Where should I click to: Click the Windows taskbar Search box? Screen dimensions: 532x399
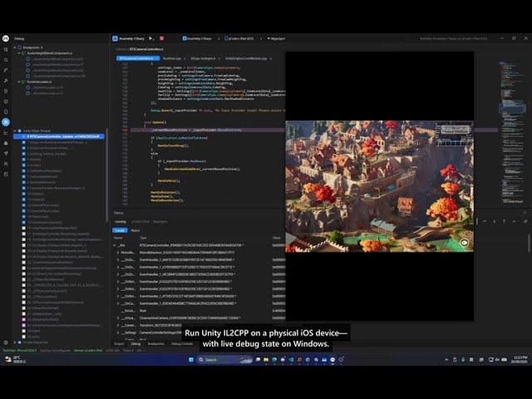(224, 360)
